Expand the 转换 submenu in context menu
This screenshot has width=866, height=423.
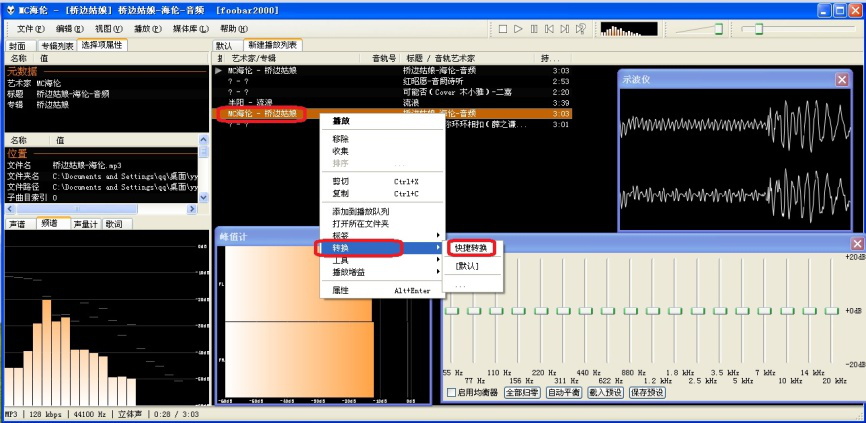360,247
